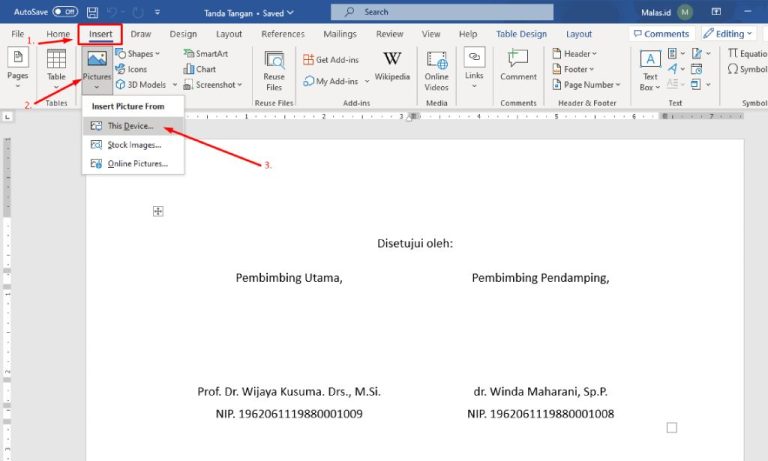Click the text 'Disetujui oleh:'
768x461 pixels.
[x=415, y=243]
